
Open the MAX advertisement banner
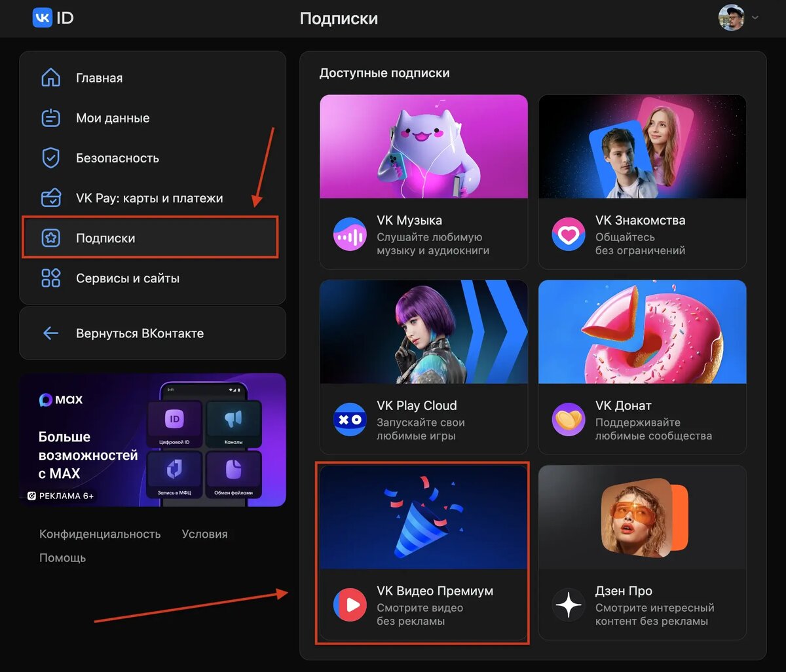[153, 440]
